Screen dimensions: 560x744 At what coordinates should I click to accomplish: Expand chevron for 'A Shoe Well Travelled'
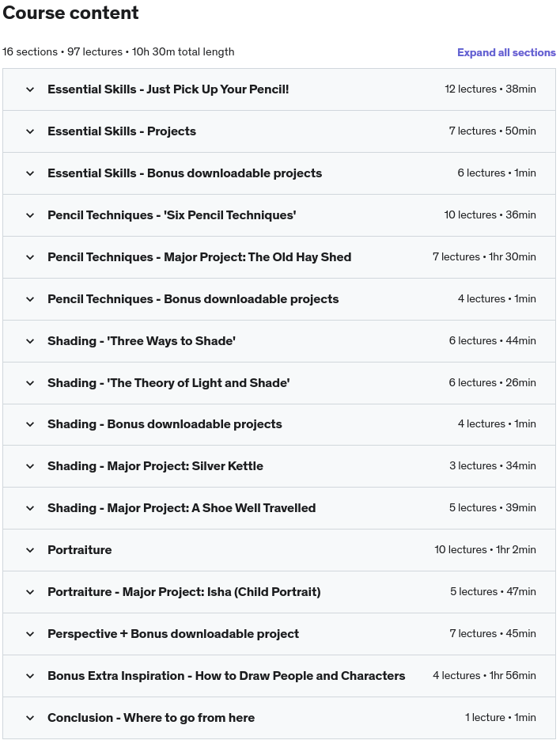[30, 508]
